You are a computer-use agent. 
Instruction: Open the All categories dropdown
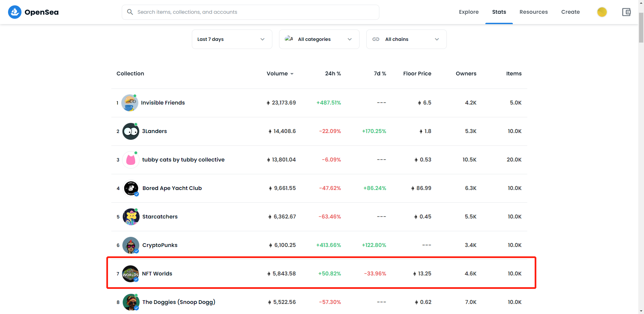pos(319,39)
